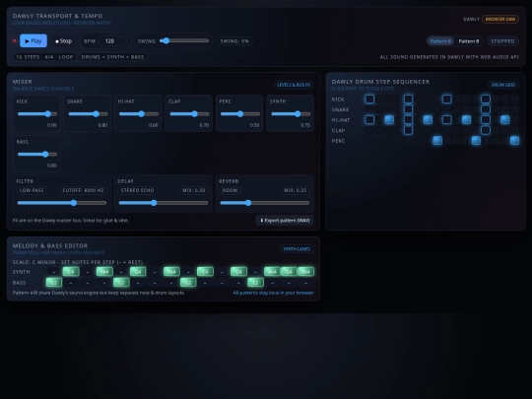Open Bass note C2 on step 13

click(x=255, y=283)
